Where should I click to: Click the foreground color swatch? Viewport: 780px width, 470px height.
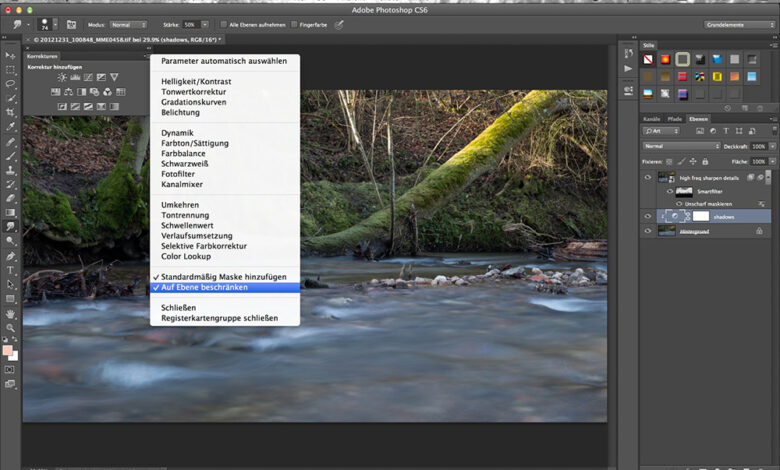tap(8, 351)
